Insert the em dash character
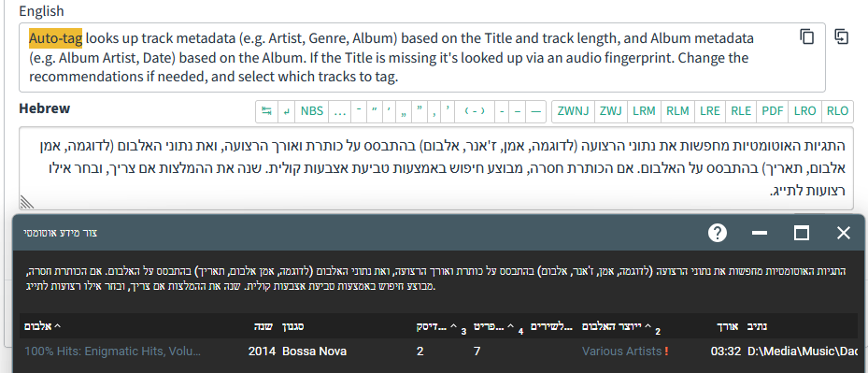The image size is (868, 373). [535, 111]
